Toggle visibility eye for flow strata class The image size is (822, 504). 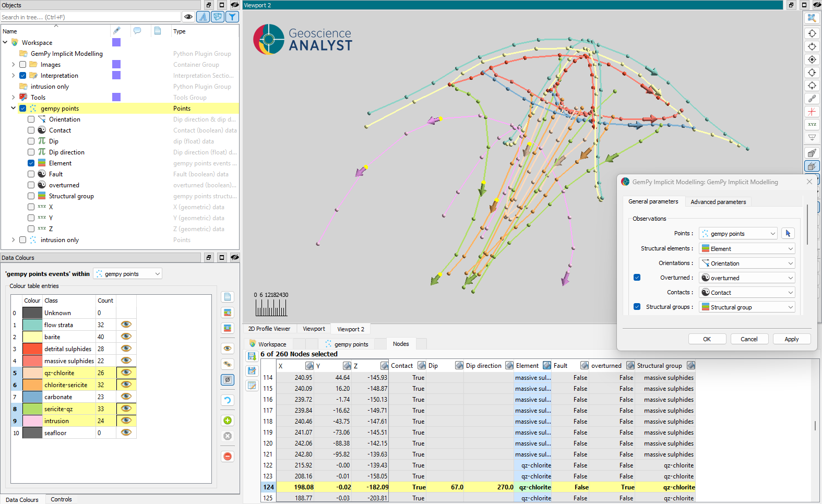(x=126, y=325)
